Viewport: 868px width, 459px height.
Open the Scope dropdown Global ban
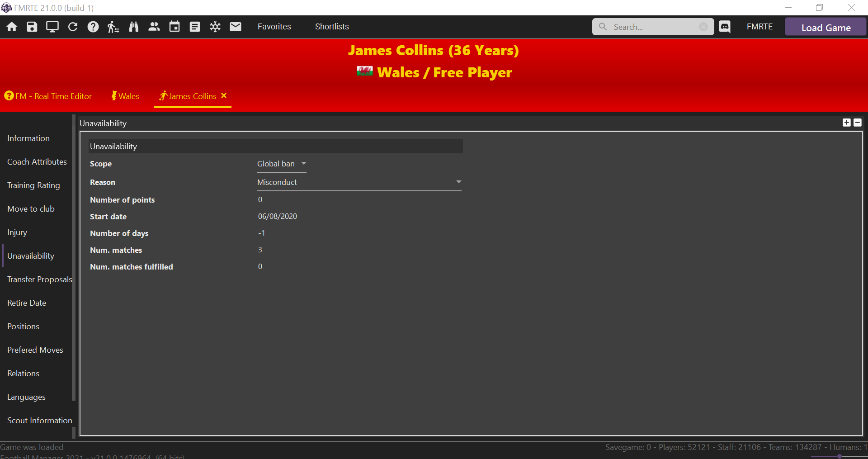[282, 164]
